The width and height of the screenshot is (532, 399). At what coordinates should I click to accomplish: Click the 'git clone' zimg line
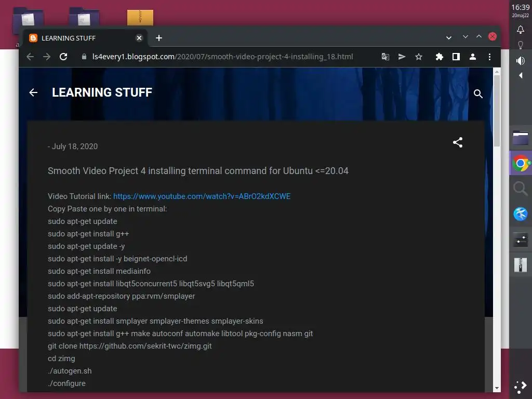[x=129, y=346]
